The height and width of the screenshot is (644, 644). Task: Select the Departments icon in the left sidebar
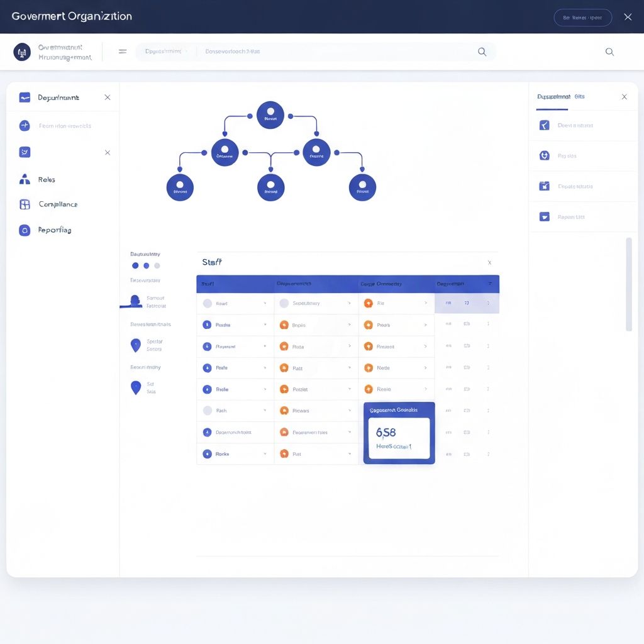[x=25, y=97]
